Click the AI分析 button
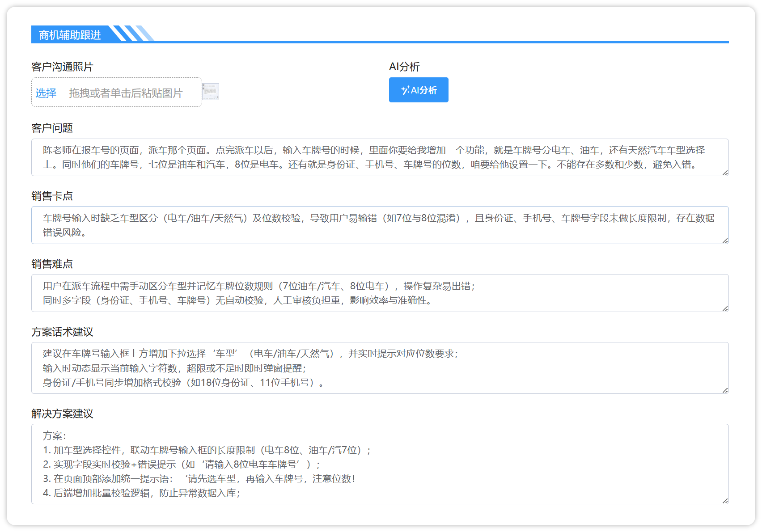762x532 pixels. [x=419, y=90]
